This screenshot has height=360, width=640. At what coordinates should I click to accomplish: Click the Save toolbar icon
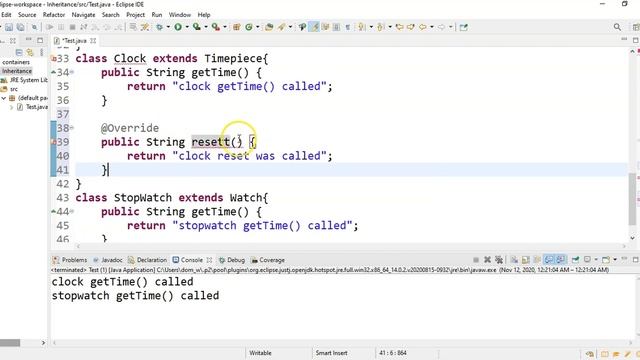click(x=9, y=27)
